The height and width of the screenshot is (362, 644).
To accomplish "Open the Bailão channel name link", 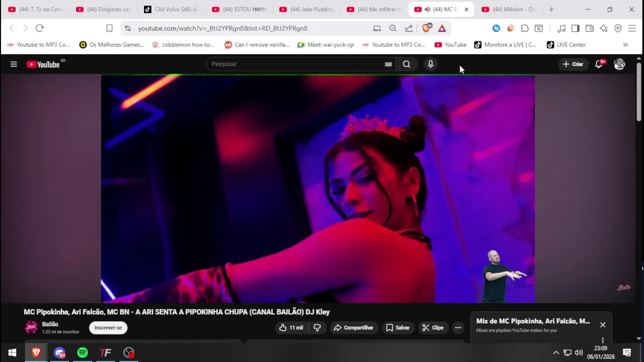I will tap(50, 324).
